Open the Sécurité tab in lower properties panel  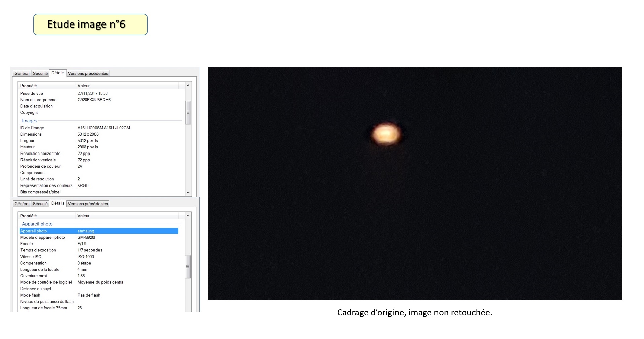[x=40, y=204]
